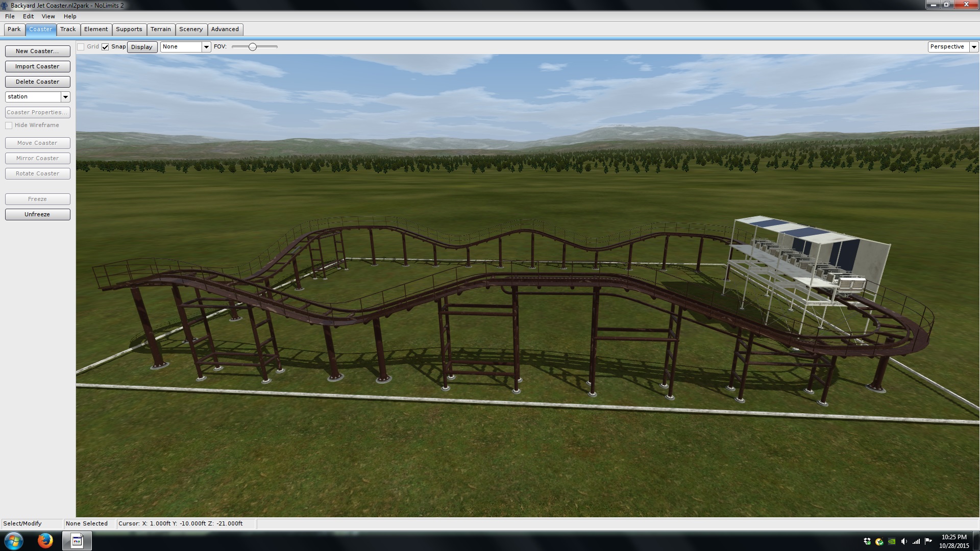
Task: Open the Dropbox tray icon
Action: tap(867, 541)
